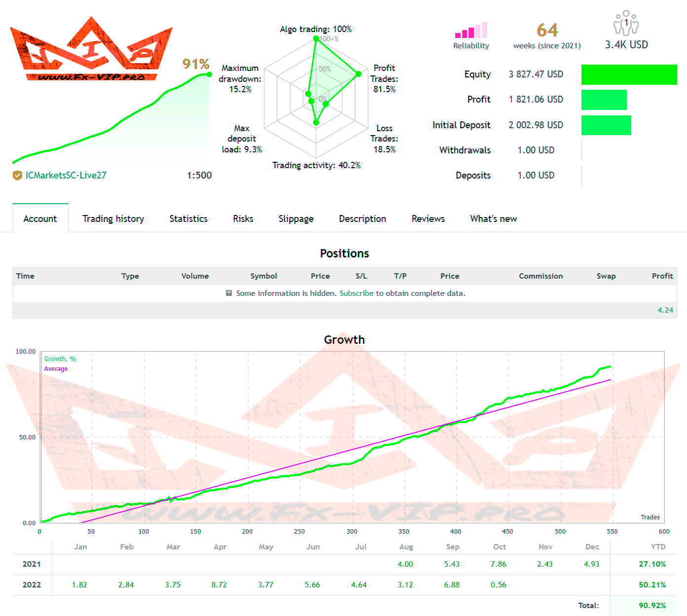The height and width of the screenshot is (616, 687).
Task: Click the green Equity bar
Action: 629,74
